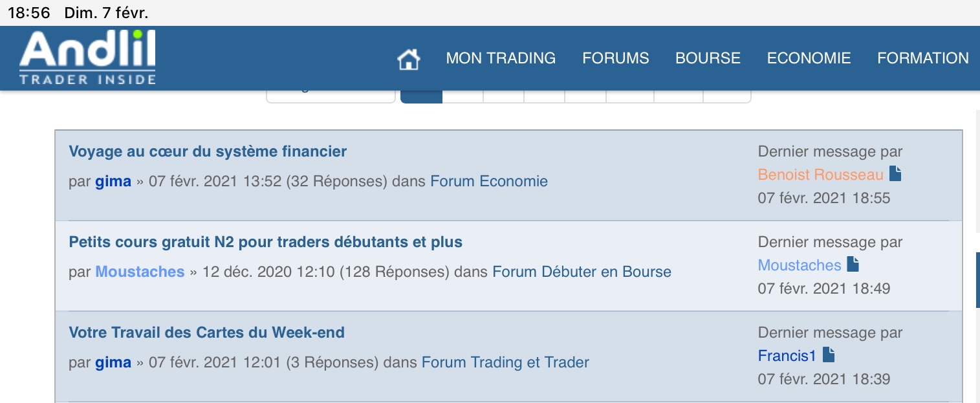Open last post icon beside Moustaches
The width and height of the screenshot is (980, 403).
[x=853, y=264]
